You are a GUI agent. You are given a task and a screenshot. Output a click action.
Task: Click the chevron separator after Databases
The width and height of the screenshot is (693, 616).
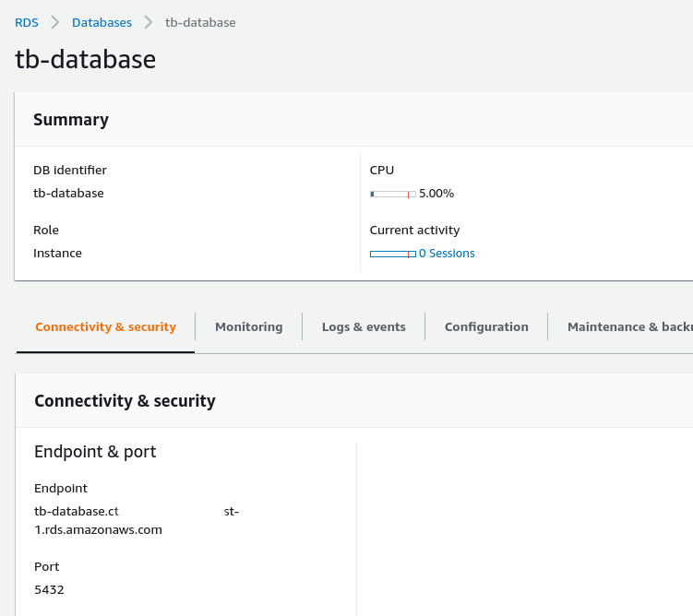tap(149, 22)
